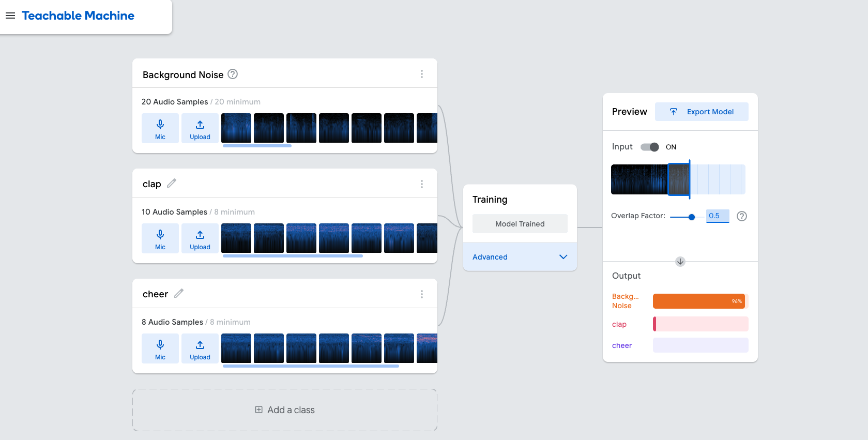Edit the cheer class name pencil

click(x=179, y=293)
